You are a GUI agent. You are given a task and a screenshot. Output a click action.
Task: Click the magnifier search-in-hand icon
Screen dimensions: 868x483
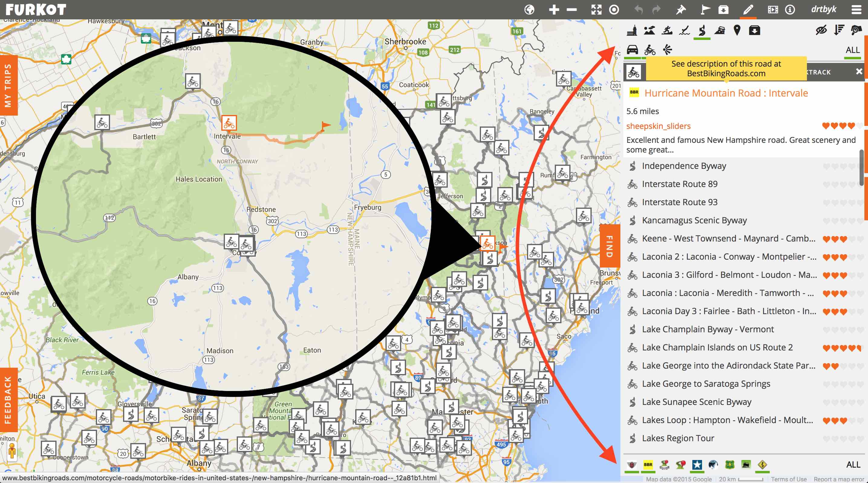pos(856,31)
